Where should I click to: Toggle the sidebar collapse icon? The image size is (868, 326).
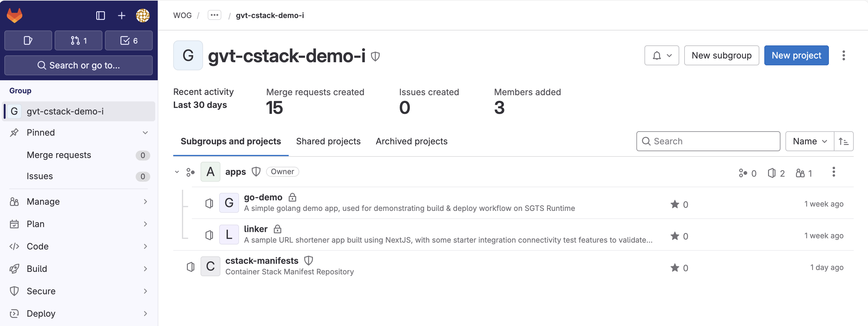pos(100,16)
